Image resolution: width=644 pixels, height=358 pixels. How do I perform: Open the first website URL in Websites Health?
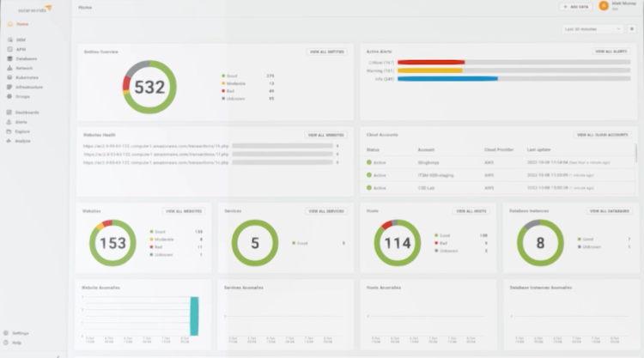coord(155,146)
